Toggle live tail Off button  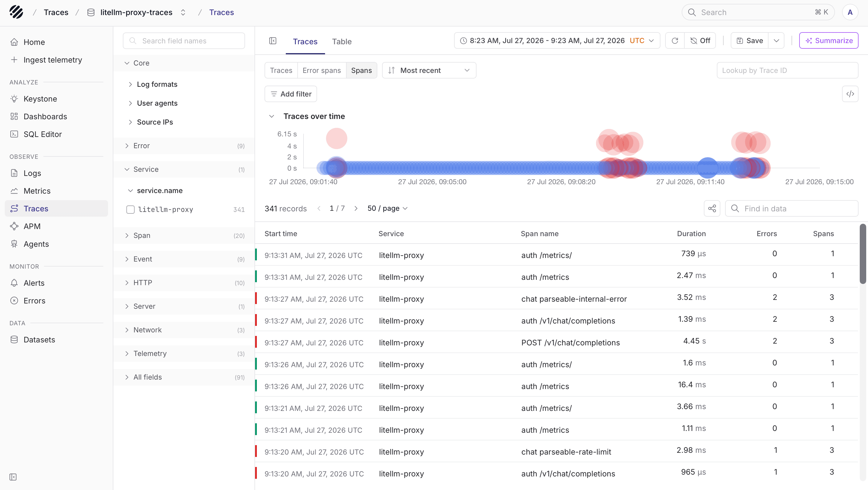(x=700, y=40)
